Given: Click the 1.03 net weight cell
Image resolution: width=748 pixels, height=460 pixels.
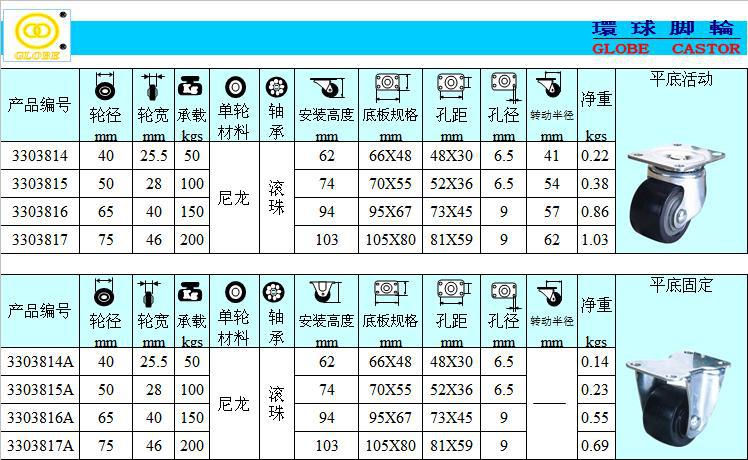Looking at the screenshot, I should (596, 240).
